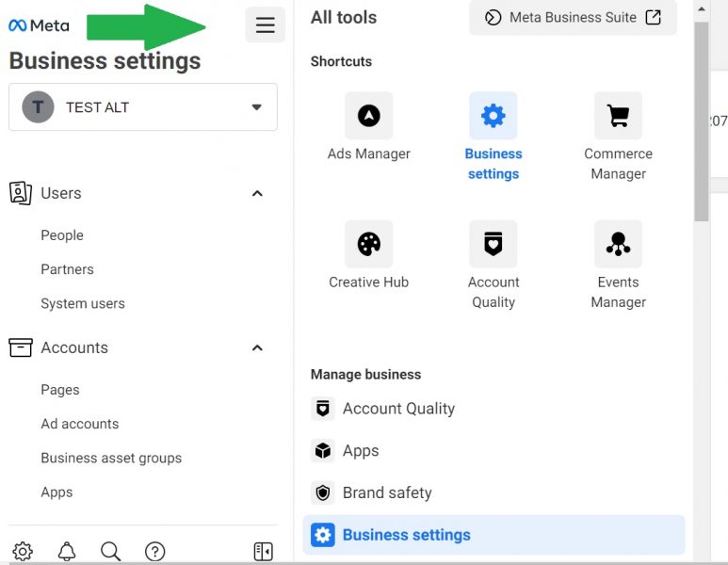Open Business asset groups in sidebar

click(x=111, y=458)
